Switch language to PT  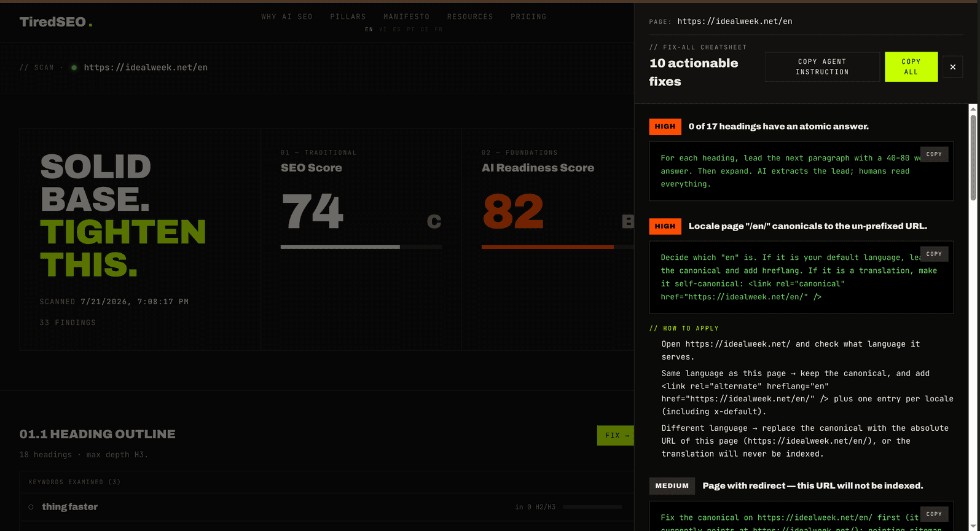(410, 29)
